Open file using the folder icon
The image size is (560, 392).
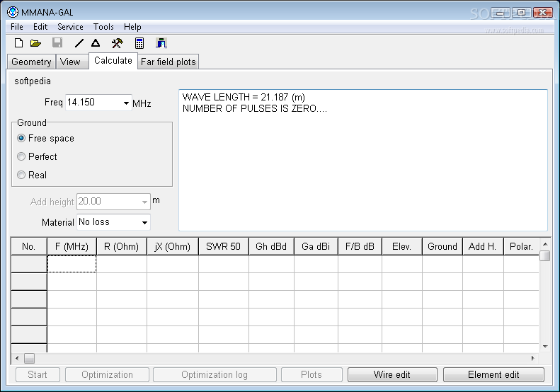pos(35,43)
